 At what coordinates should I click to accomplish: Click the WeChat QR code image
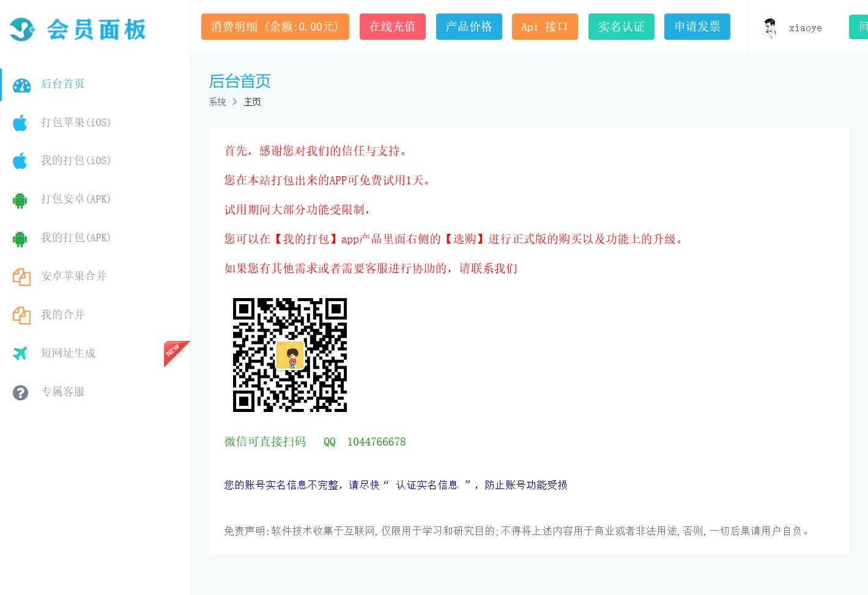coord(290,355)
